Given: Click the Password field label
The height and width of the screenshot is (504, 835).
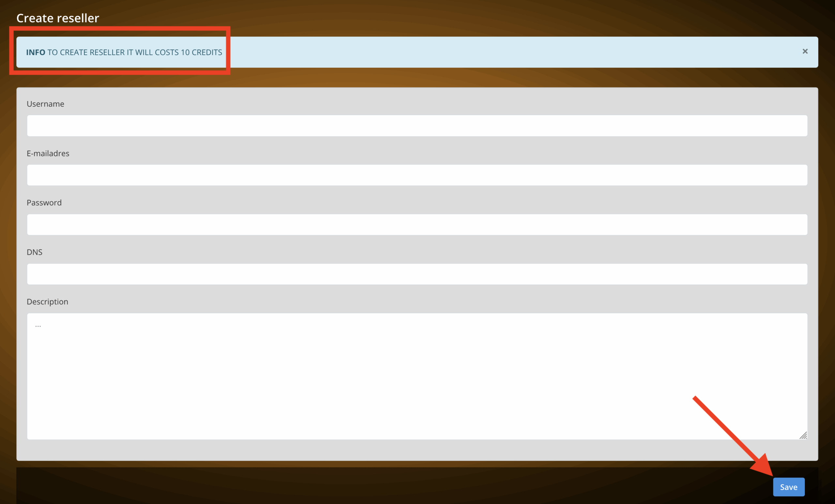Looking at the screenshot, I should tap(44, 203).
